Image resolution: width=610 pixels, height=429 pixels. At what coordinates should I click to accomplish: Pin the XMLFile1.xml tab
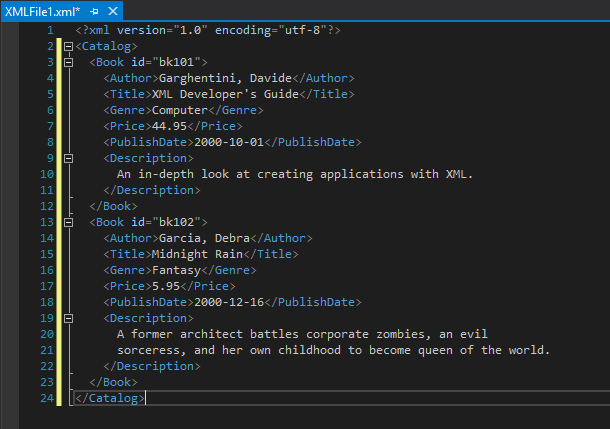click(x=95, y=10)
